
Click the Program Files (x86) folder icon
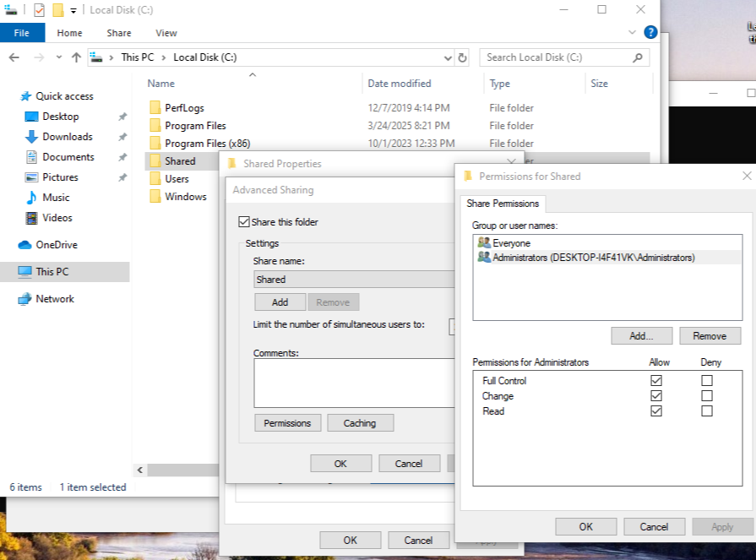click(155, 143)
